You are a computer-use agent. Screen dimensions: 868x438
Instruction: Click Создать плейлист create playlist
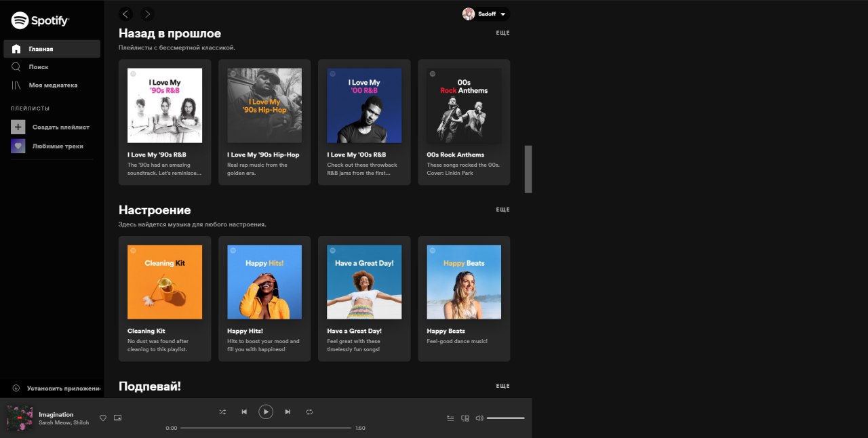tap(61, 127)
